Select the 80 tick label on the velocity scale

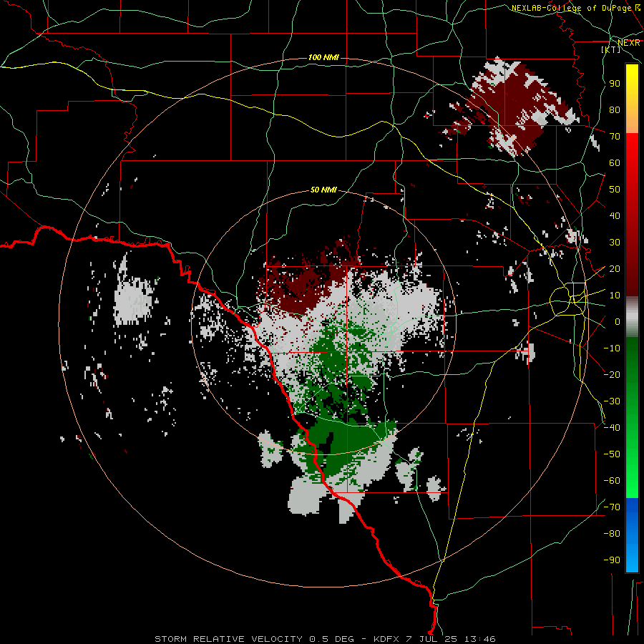pos(615,109)
